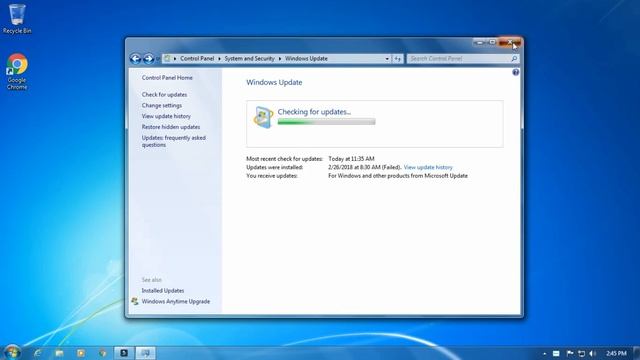Open Updates: frequently asked questions
This screenshot has width=640, height=360.
[174, 141]
